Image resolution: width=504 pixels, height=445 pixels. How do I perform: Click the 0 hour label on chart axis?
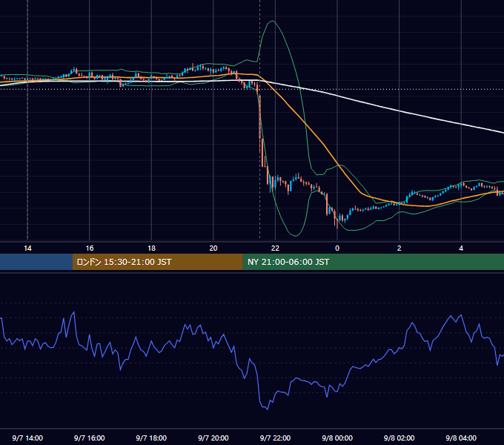pyautogui.click(x=337, y=248)
